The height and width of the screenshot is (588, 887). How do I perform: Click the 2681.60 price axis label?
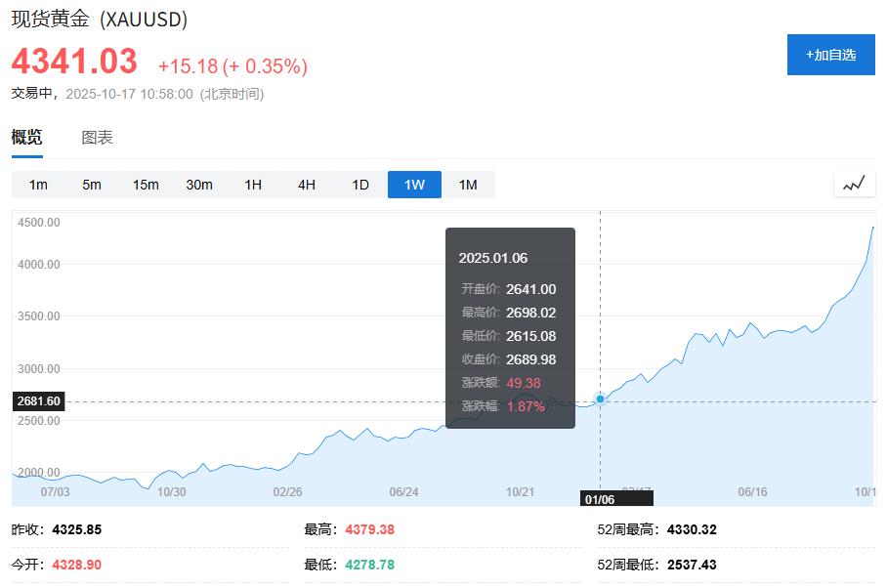(39, 401)
